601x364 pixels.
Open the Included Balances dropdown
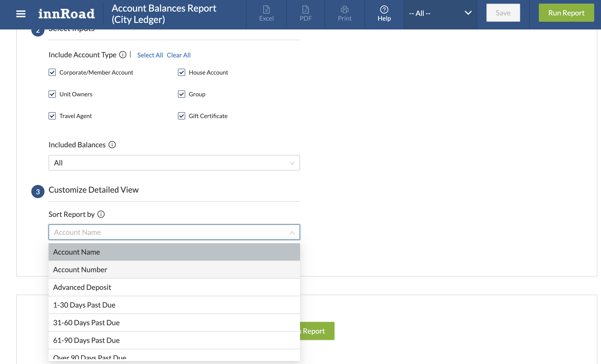174,163
